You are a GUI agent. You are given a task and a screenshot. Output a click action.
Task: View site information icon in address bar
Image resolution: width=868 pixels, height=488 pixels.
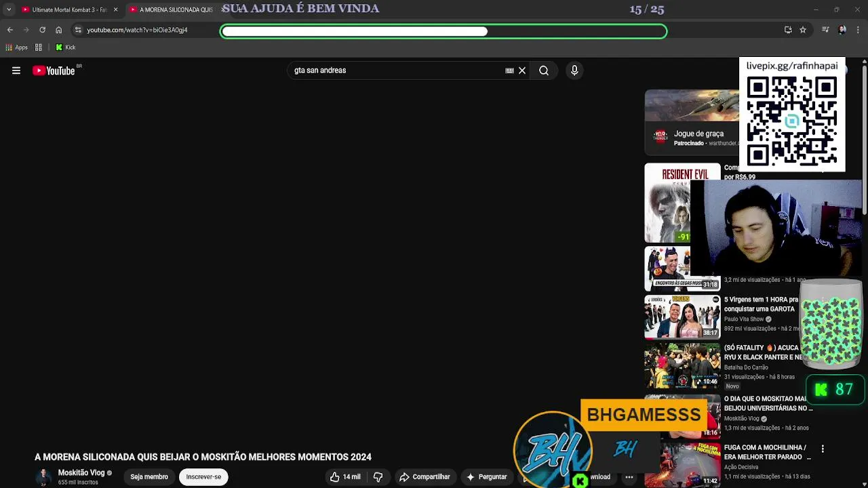[78, 30]
